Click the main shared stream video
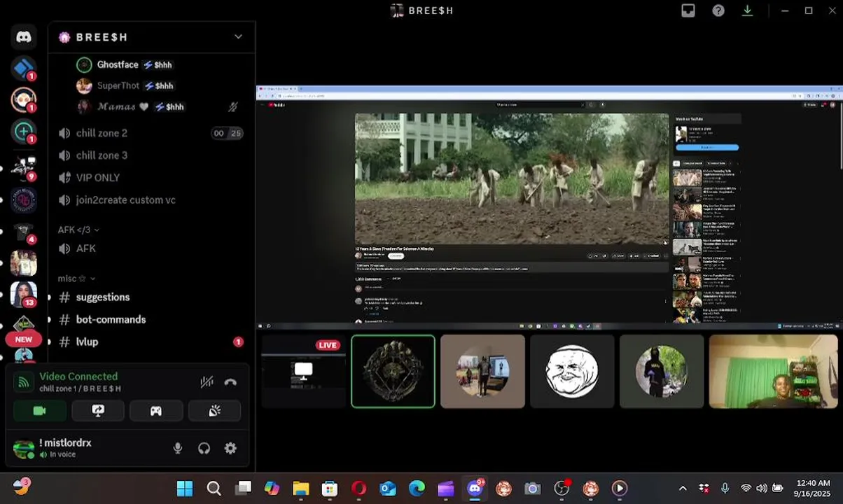The width and height of the screenshot is (843, 504). click(512, 178)
